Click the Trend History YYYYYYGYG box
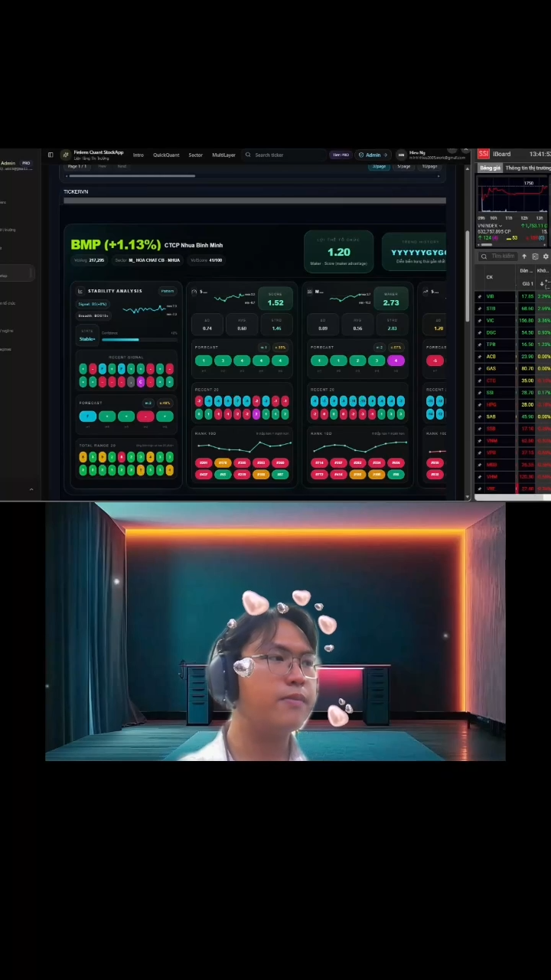Screen dimensions: 551x980 414,252
